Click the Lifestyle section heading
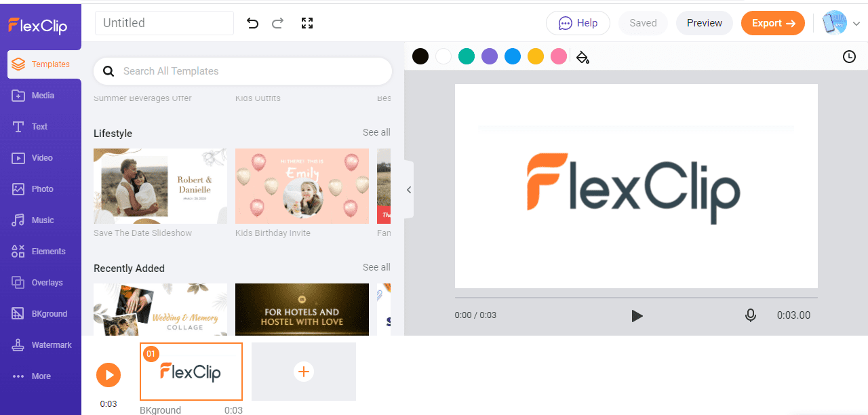Screen dimensions: 868x415 click(x=113, y=134)
